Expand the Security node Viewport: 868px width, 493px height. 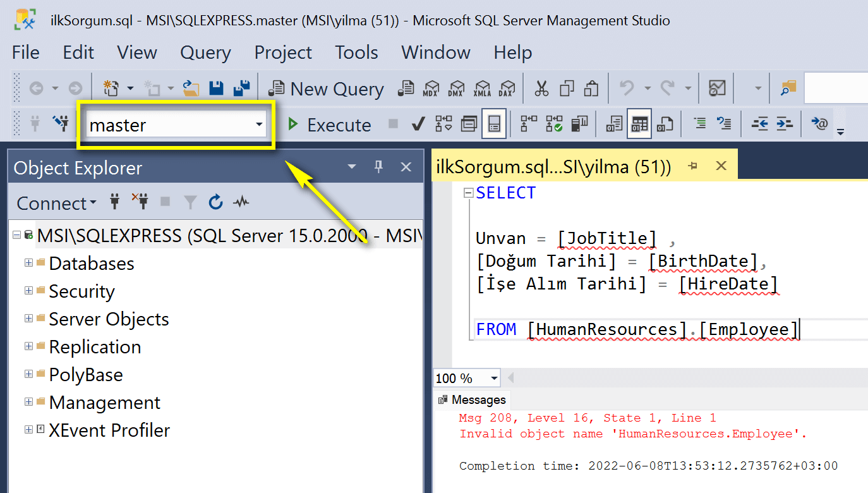28,291
